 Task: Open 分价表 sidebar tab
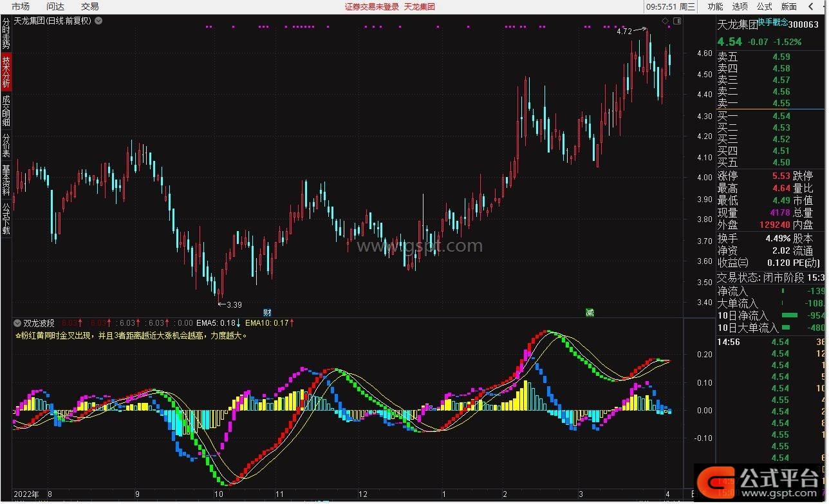(6, 146)
